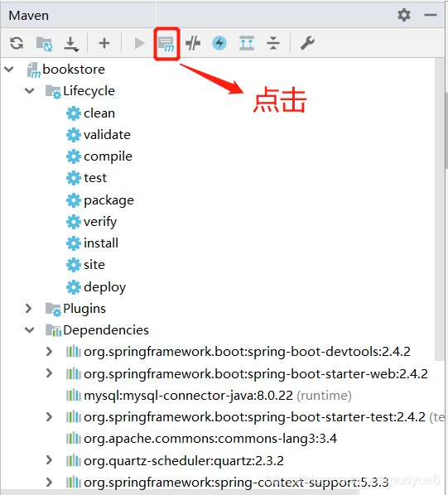Click the clean goal gear icon

[x=74, y=113]
